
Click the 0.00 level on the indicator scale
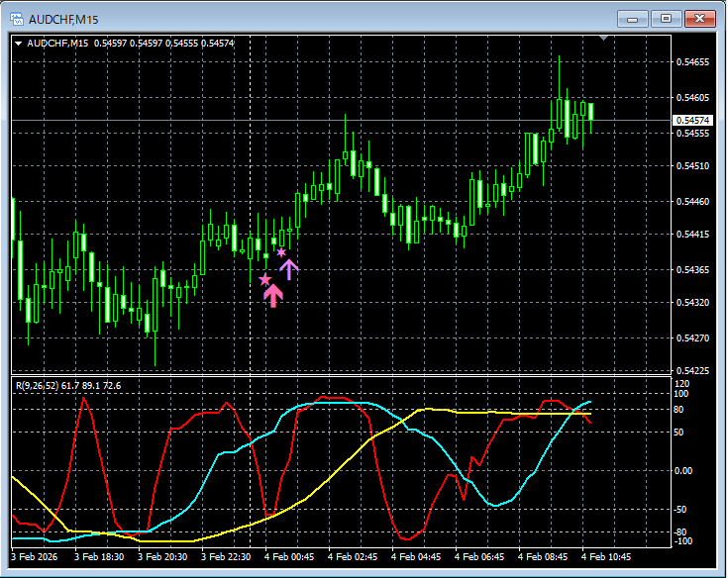click(683, 471)
